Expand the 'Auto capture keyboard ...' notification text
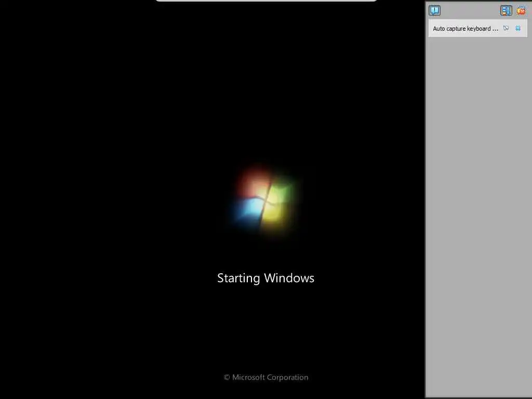Image resolution: width=532 pixels, height=399 pixels. [465, 29]
